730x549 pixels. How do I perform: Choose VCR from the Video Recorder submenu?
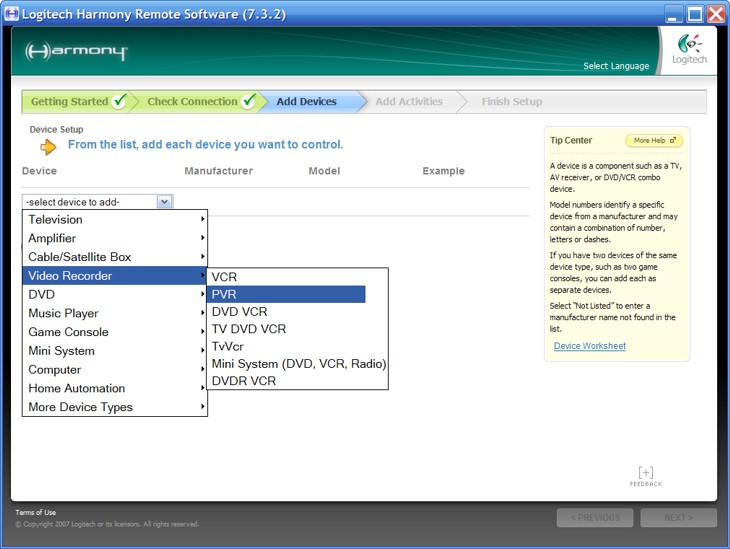click(x=297, y=277)
